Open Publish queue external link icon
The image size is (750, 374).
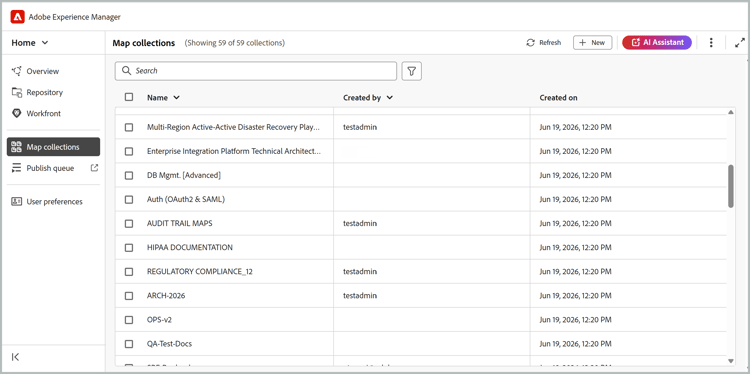pyautogui.click(x=95, y=167)
